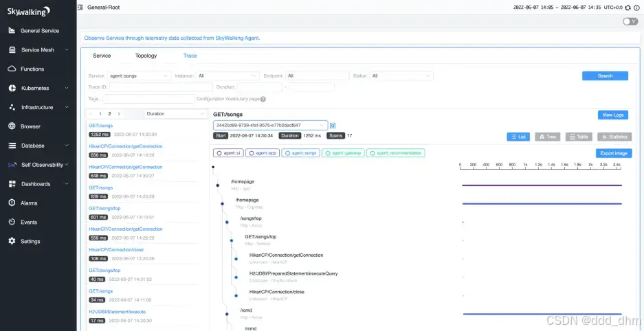Switch trace view to Table
The height and width of the screenshot is (331, 644).
579,137
